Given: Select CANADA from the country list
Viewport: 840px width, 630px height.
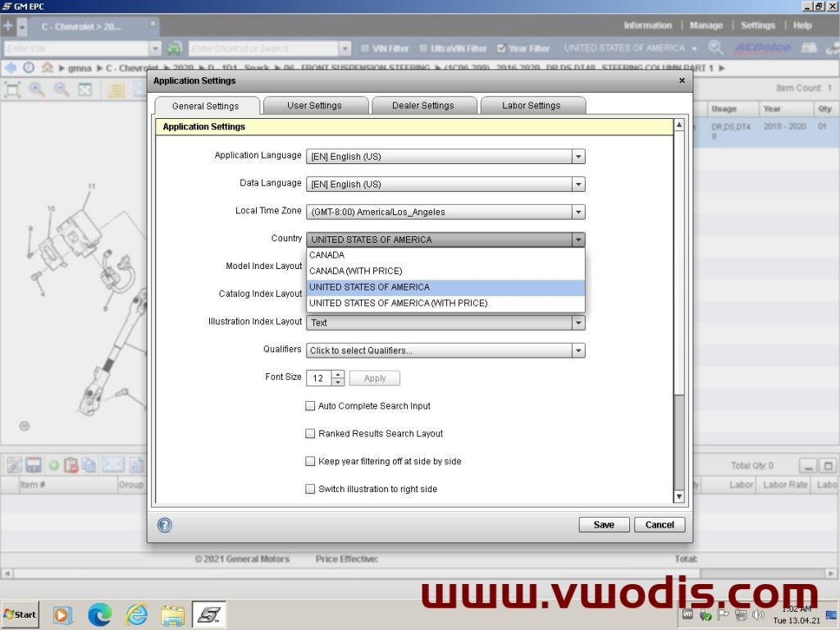Looking at the screenshot, I should [x=445, y=255].
